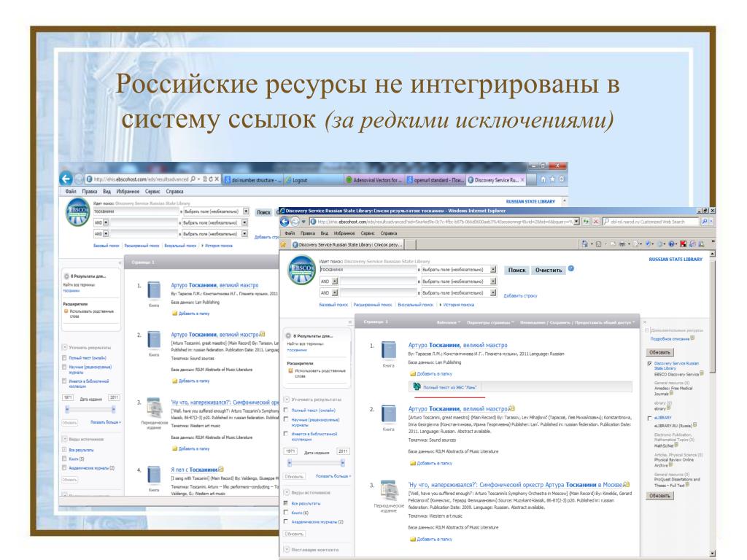Screen dimensions: 747x560
Task: Open the field dropdown in the first search row
Action: 493,270
